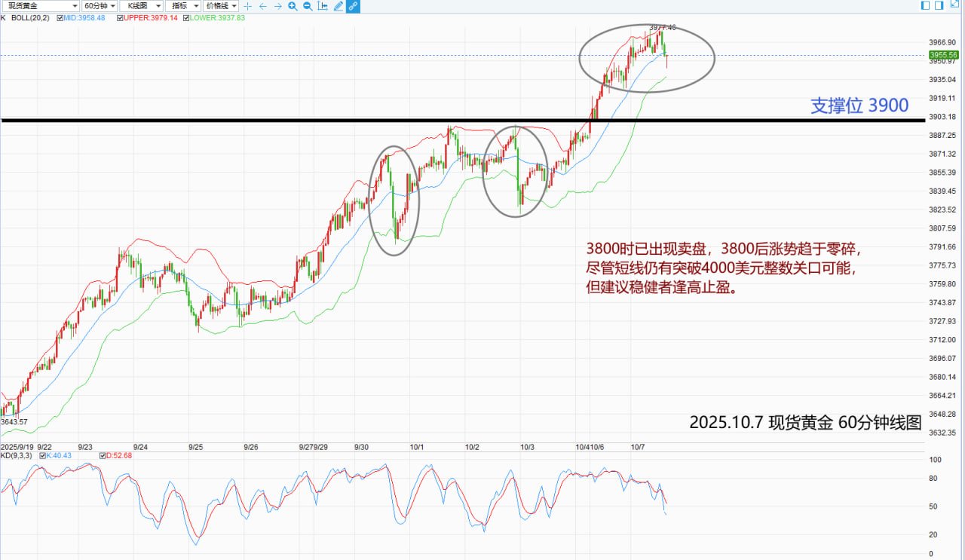Zoom out using the magnifier minus icon
Image resolution: width=965 pixels, height=560 pixels.
(308, 6)
